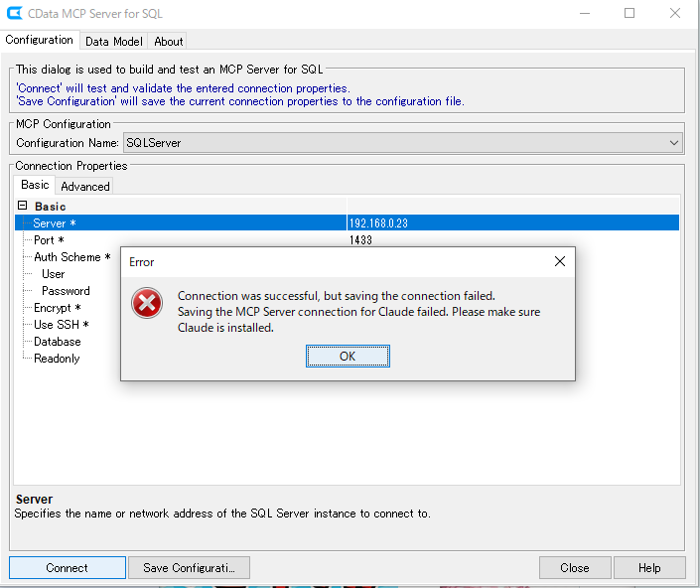Select the Port property row
The image size is (700, 588).
(x=49, y=239)
